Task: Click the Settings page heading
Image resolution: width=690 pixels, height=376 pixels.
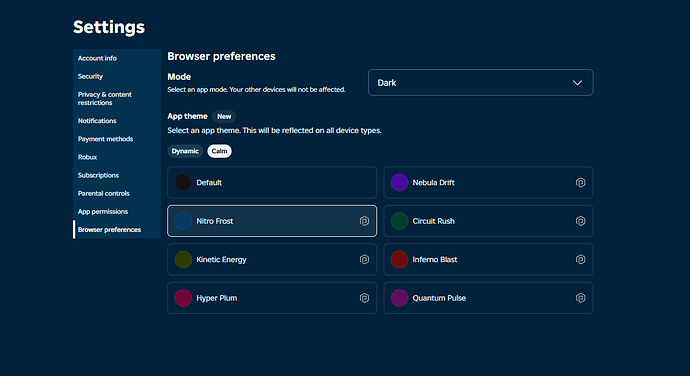Action: coord(109,27)
